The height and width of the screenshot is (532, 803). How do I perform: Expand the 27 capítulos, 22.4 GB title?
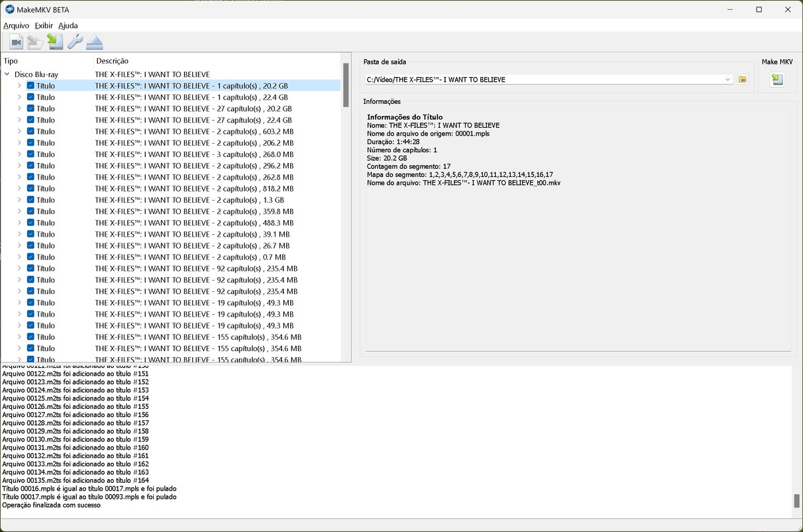click(19, 120)
